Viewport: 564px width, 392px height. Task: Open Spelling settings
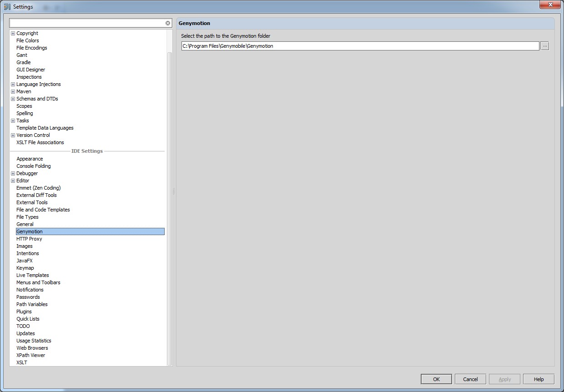[x=25, y=113]
